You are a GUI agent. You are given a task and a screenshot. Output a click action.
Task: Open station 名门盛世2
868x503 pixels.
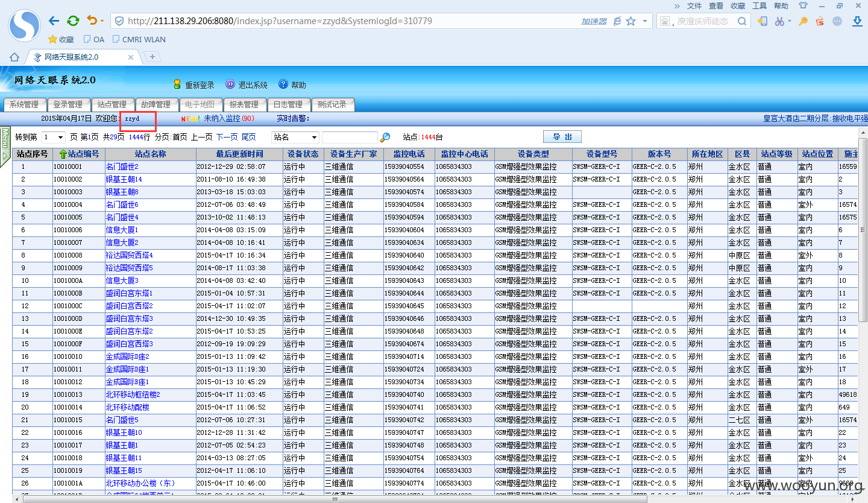pos(122,166)
